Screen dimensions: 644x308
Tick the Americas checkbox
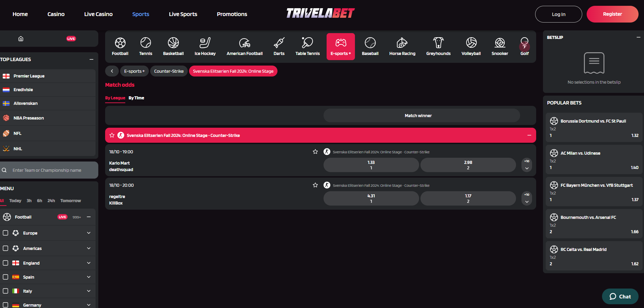pyautogui.click(x=5, y=248)
